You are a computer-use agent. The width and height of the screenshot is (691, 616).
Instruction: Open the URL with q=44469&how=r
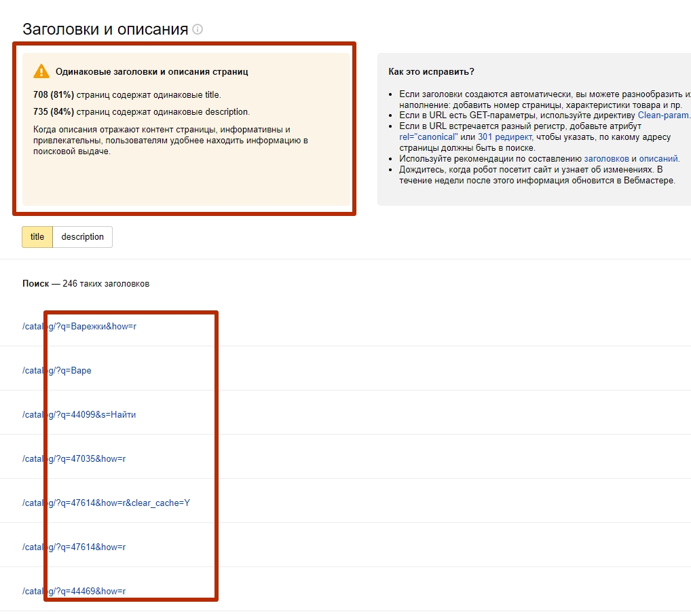pyautogui.click(x=74, y=591)
